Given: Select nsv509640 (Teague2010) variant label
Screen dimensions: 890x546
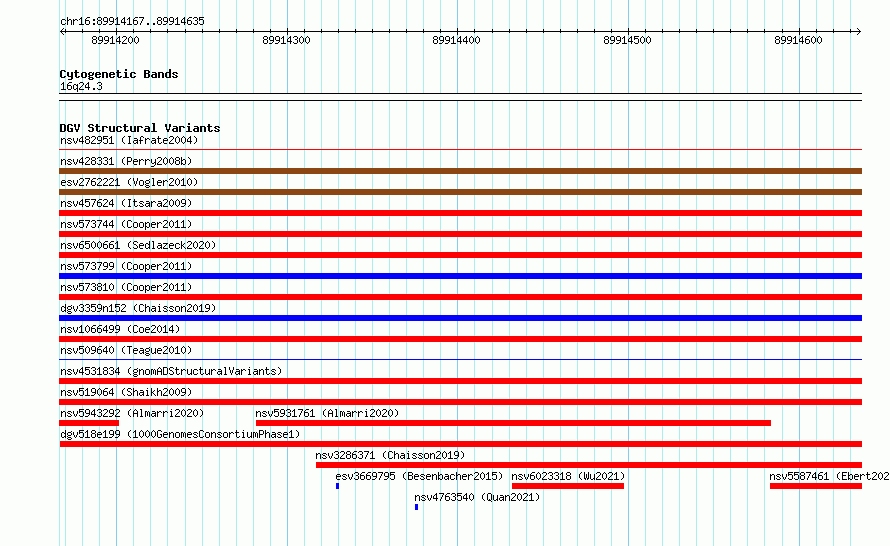Looking at the screenshot, I should [126, 350].
